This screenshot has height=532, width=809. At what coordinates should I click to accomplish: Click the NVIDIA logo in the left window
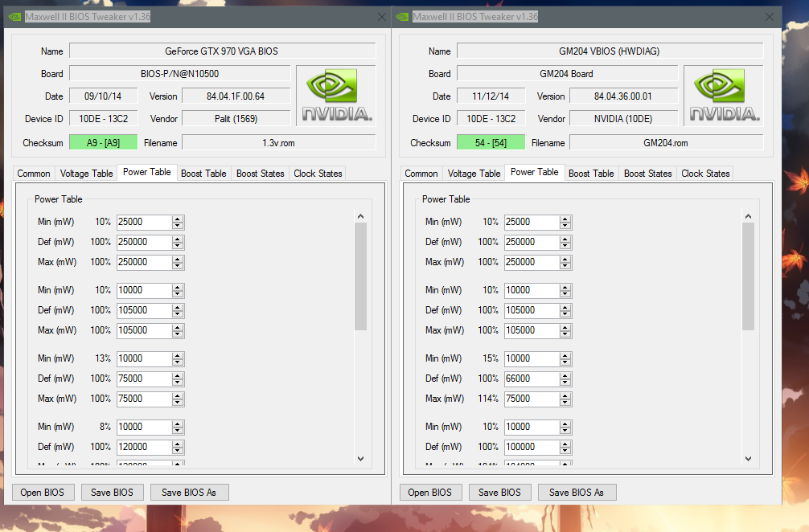[336, 96]
